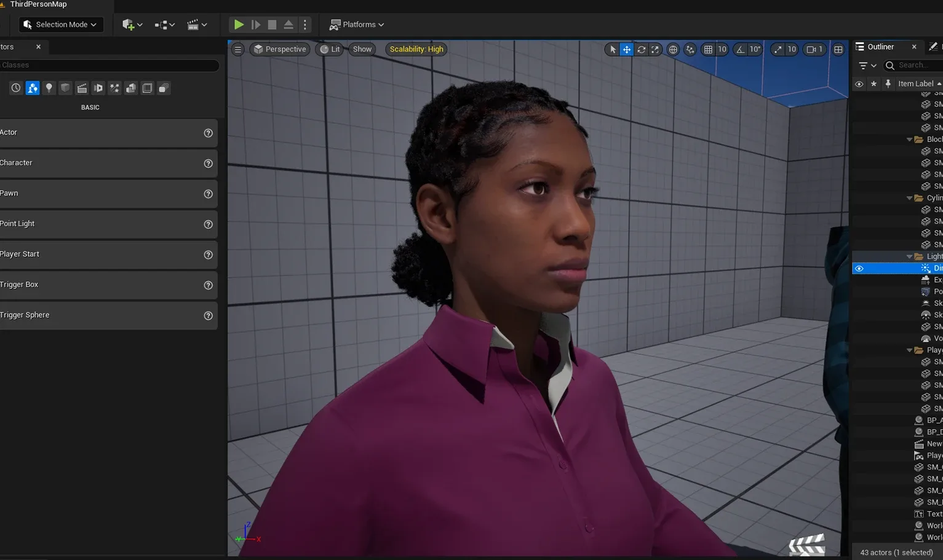Open the Perspective view type menu
This screenshot has width=943, height=560.
(x=280, y=49)
